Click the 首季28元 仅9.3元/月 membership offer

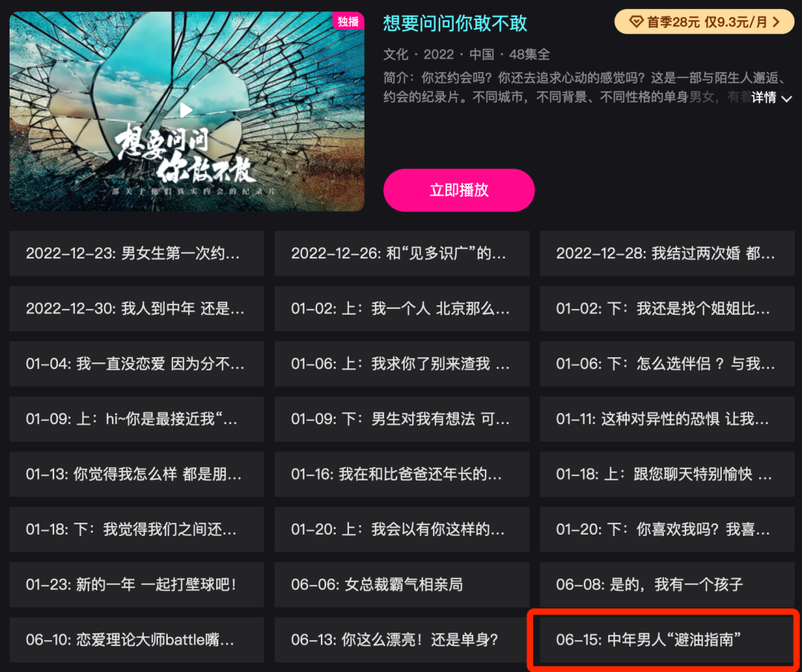704,22
